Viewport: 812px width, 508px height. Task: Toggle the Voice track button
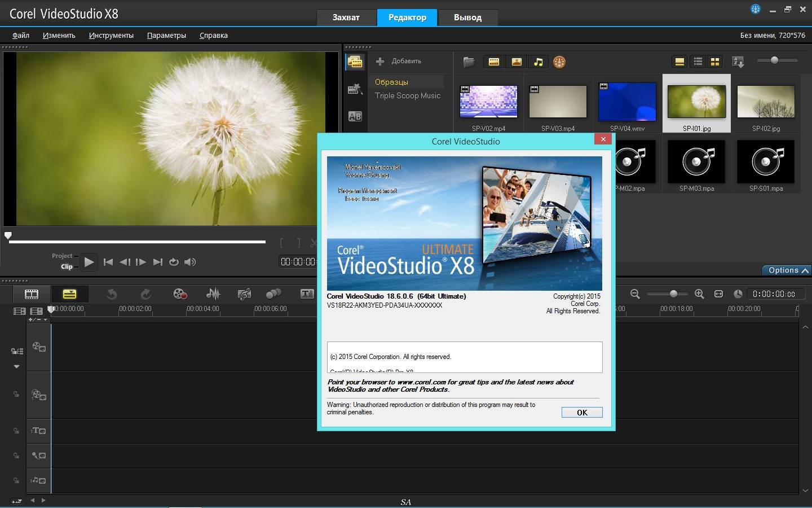pos(39,456)
